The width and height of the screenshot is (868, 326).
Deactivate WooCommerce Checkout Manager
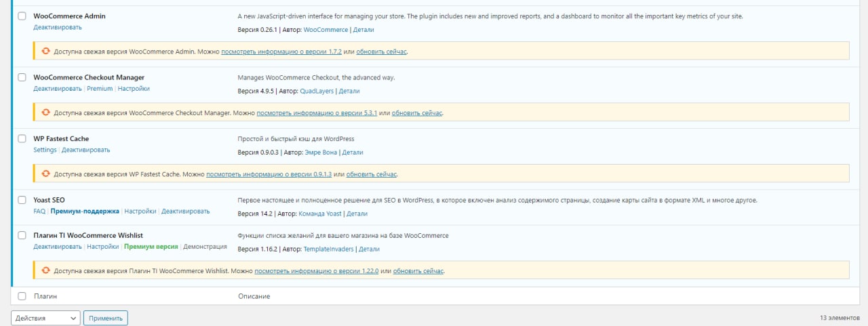click(x=58, y=89)
